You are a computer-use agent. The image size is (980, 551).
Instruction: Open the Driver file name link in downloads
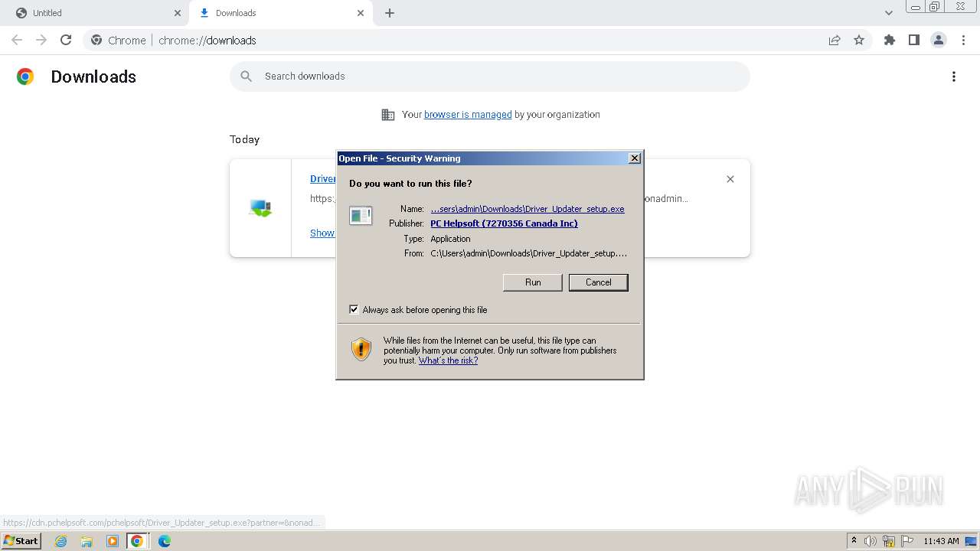(322, 179)
